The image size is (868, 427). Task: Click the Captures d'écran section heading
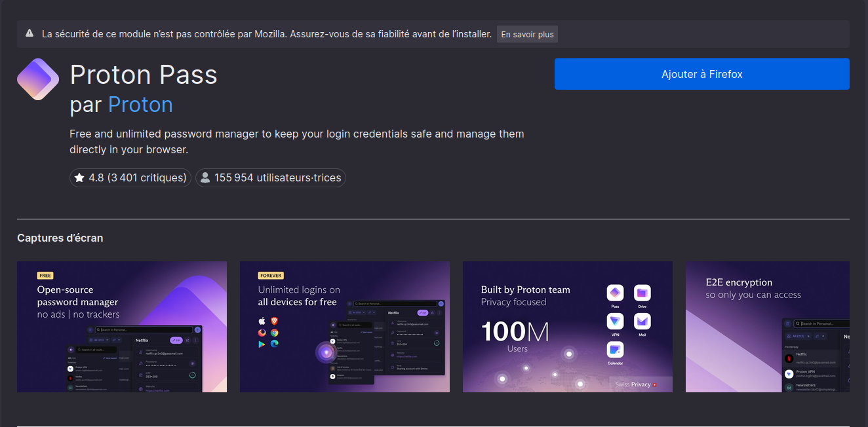click(x=60, y=238)
